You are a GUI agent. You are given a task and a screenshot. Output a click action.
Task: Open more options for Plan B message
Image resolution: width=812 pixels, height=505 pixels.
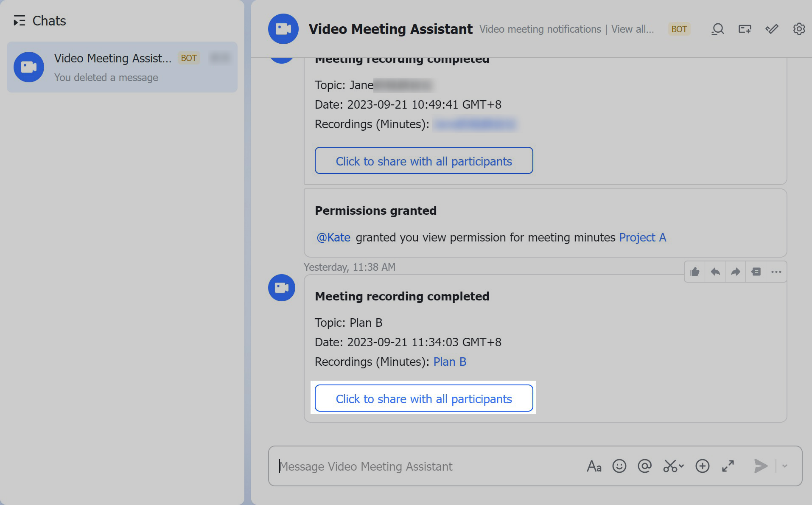point(776,272)
